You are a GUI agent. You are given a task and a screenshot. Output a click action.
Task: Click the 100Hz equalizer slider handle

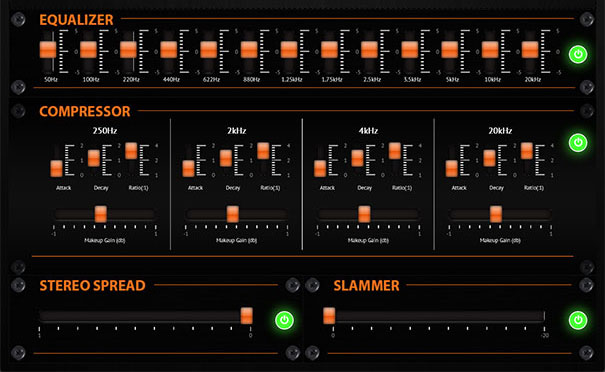point(88,50)
